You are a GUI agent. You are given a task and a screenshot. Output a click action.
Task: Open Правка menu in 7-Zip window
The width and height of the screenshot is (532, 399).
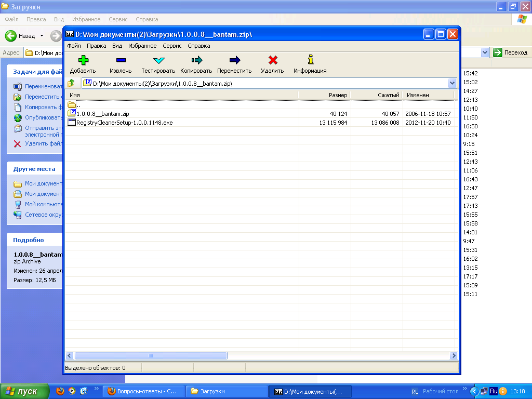[96, 46]
